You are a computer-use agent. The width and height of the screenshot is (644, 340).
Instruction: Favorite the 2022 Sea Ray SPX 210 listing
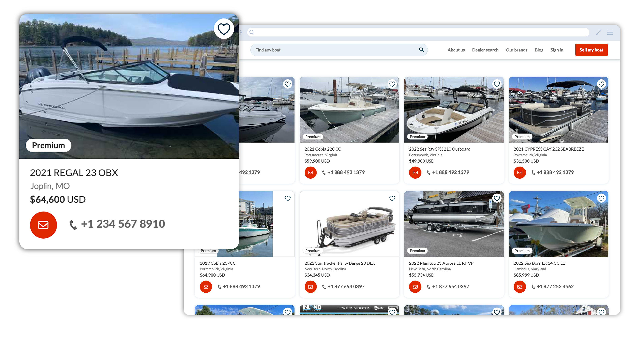click(x=497, y=84)
